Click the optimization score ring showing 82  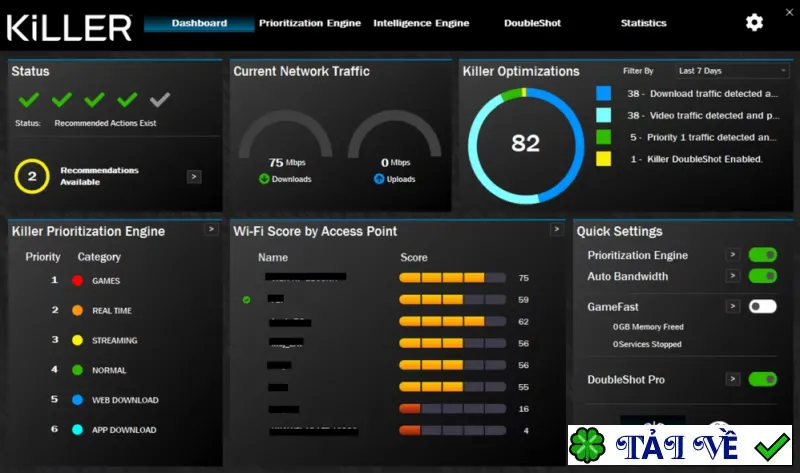[x=526, y=145]
